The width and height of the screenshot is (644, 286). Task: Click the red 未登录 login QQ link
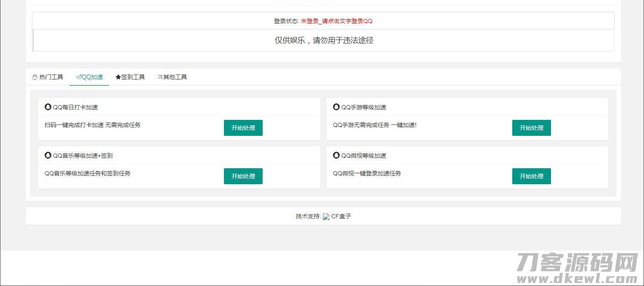pyautogui.click(x=336, y=21)
